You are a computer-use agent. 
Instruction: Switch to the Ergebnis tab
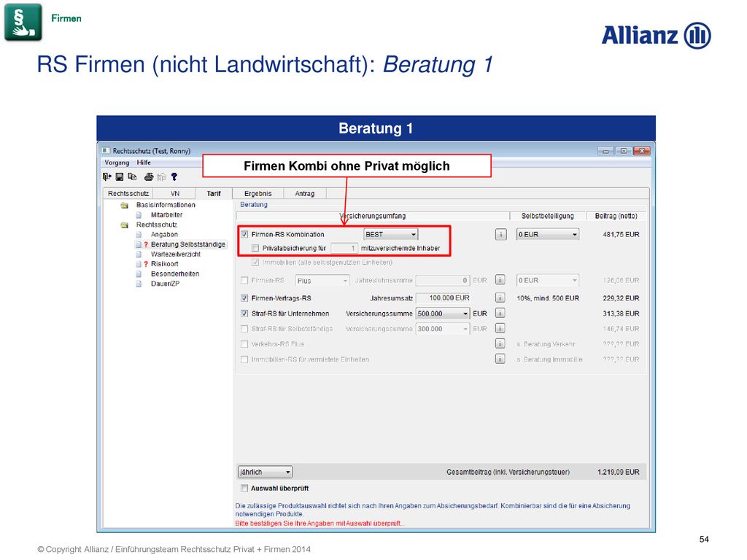[x=258, y=193]
